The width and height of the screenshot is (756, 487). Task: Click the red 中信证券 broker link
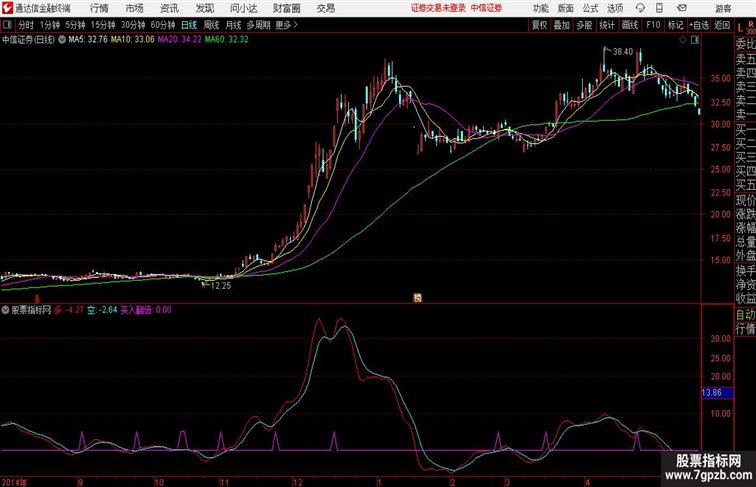pyautogui.click(x=486, y=8)
